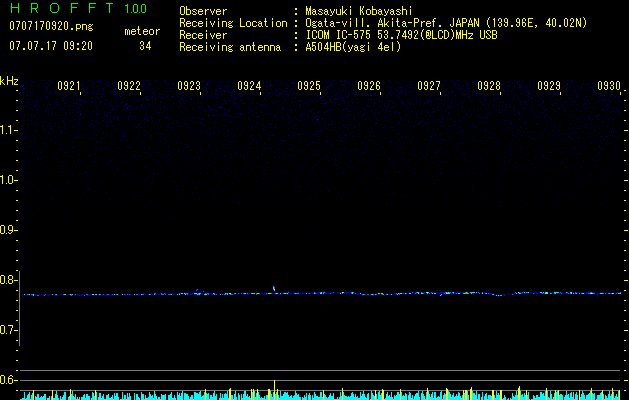629x400 pixels.
Task: Select the filename 0707170920.png
Action: click(x=51, y=26)
